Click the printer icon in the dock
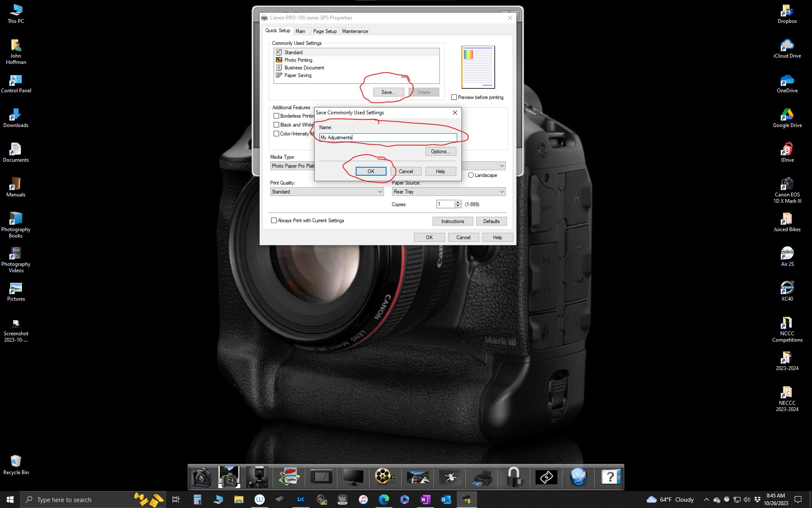 pyautogui.click(x=482, y=478)
